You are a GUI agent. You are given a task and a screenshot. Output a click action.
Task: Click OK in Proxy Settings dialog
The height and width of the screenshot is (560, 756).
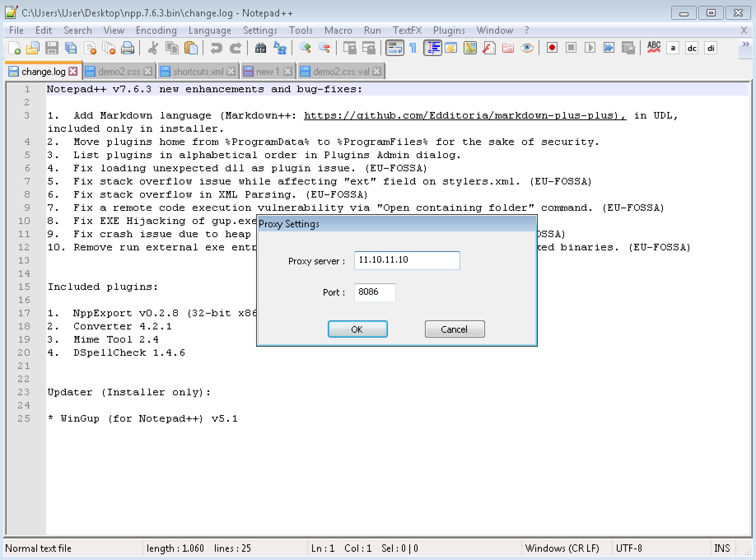click(x=357, y=329)
